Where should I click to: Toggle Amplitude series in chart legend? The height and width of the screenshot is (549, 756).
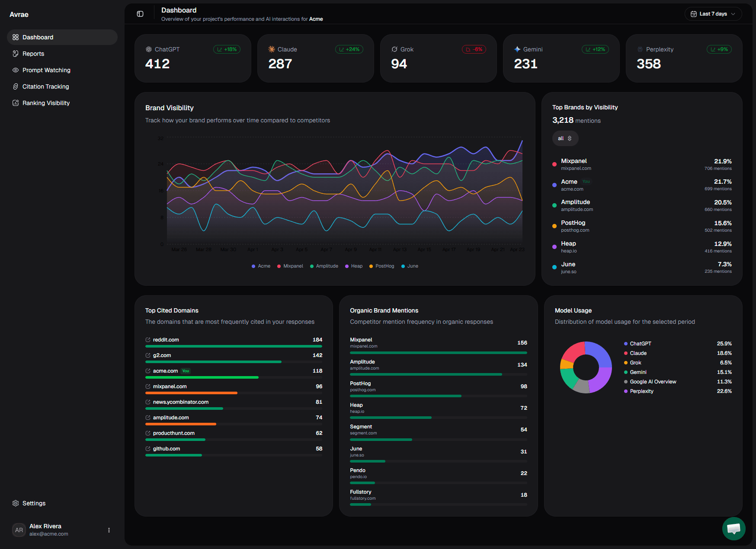[324, 266]
